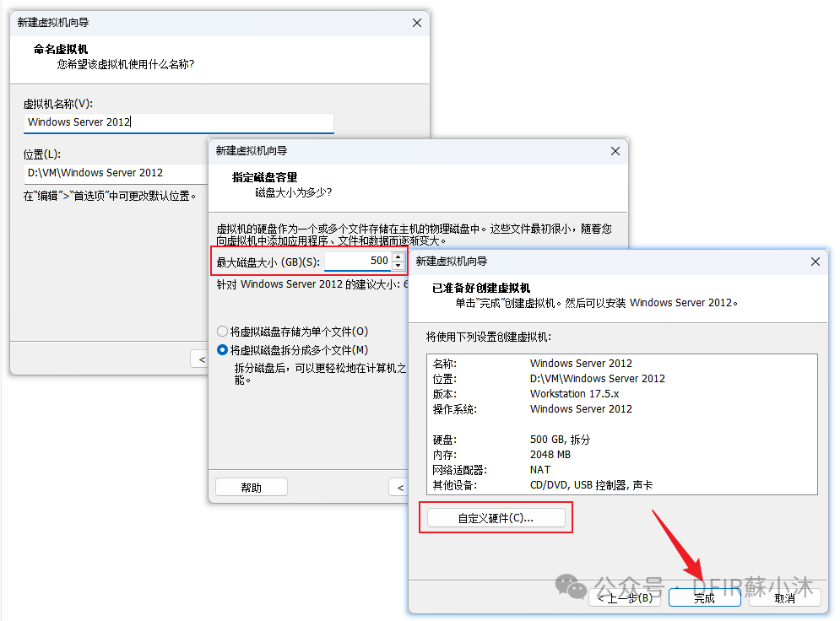Click the 命名虚拟机 heading
840x621 pixels.
[x=61, y=49]
